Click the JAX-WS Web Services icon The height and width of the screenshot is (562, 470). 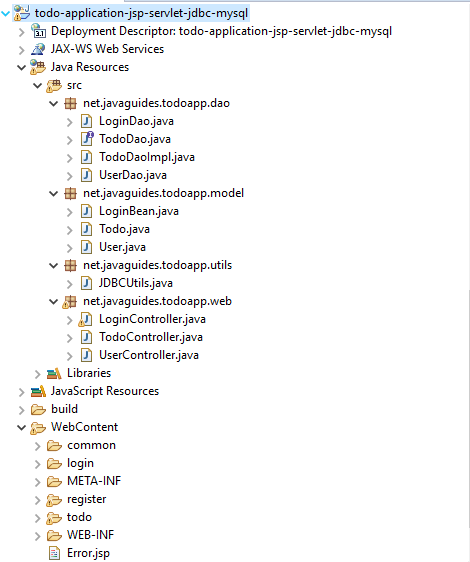tap(38, 49)
